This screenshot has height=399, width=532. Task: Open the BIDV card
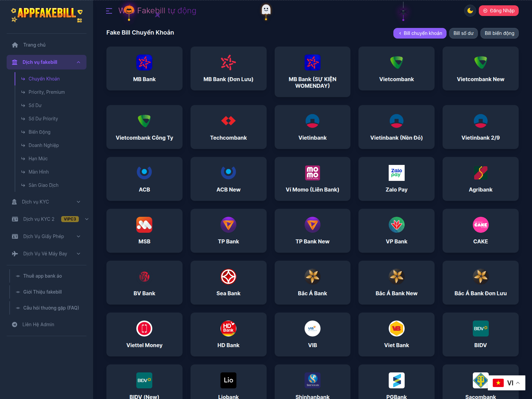pos(480,334)
